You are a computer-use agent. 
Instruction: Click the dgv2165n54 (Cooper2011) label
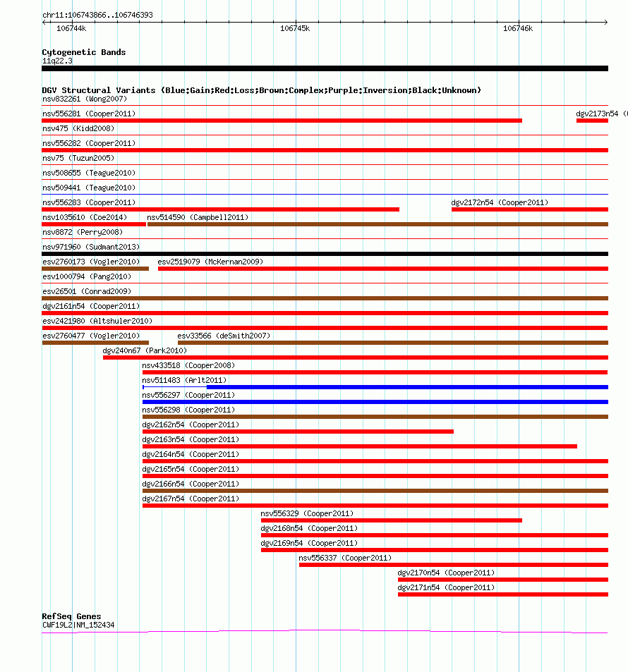tap(191, 470)
